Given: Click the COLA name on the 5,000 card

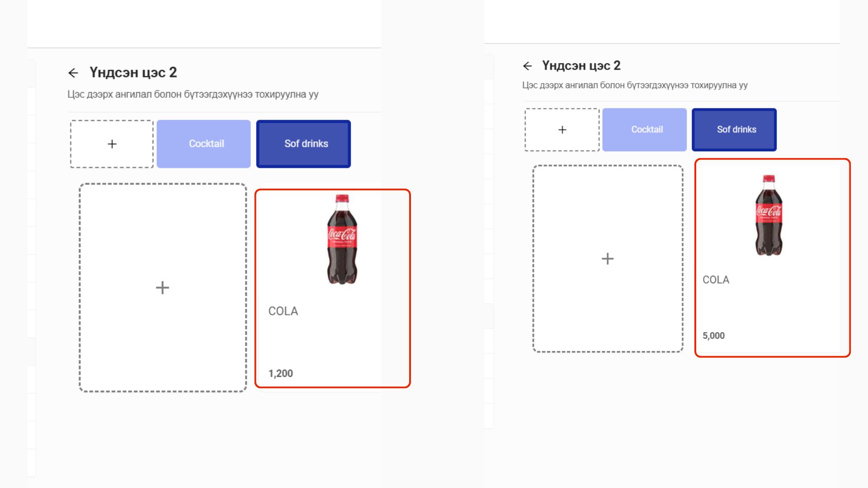Looking at the screenshot, I should 716,280.
